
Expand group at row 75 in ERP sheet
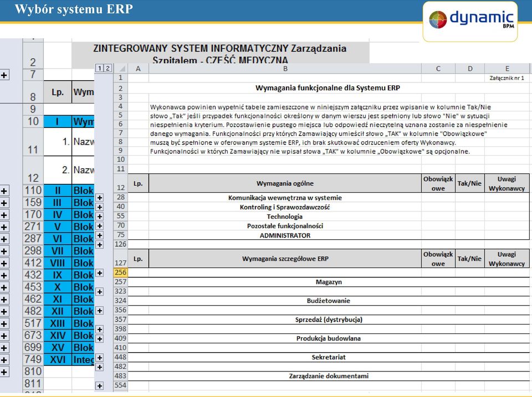point(100,235)
